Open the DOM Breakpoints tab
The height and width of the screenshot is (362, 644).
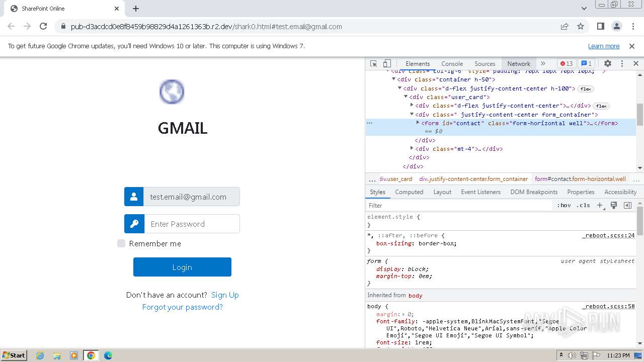pyautogui.click(x=534, y=192)
